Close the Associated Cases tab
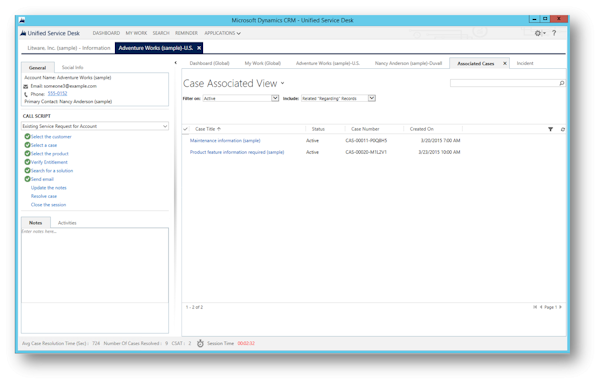Viewport: 600px width, 384px height. coord(505,63)
